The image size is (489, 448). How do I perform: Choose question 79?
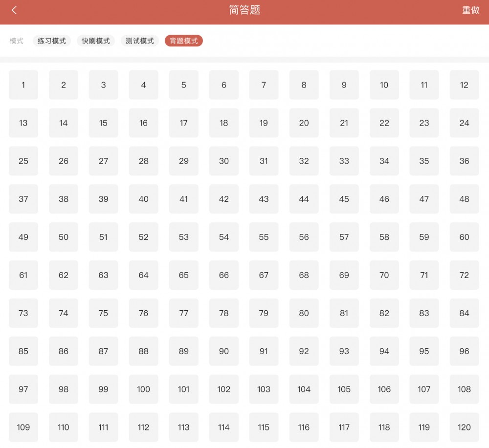click(264, 313)
